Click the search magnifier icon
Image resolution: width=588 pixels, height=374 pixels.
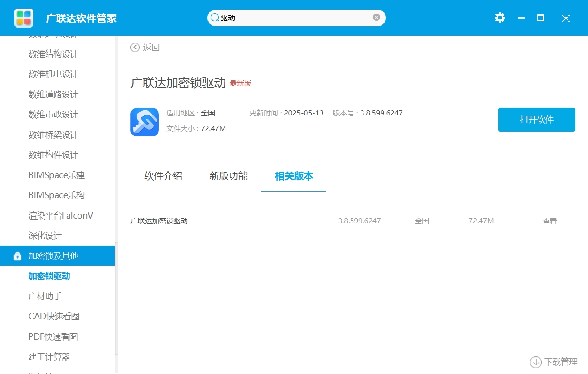[x=215, y=18]
